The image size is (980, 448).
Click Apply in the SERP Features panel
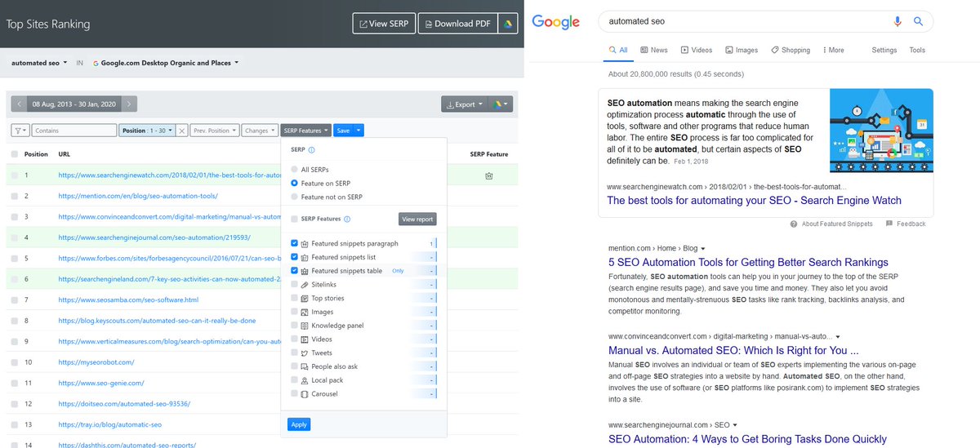point(299,424)
